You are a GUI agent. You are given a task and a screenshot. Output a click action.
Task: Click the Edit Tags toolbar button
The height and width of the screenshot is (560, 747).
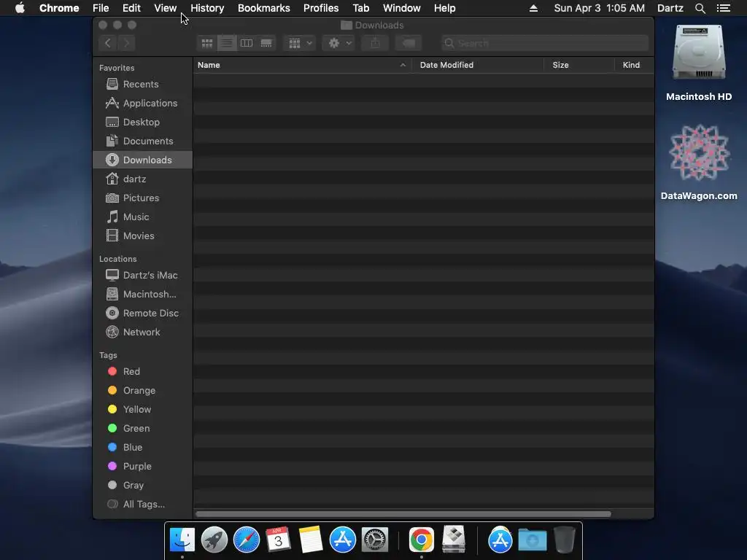click(409, 43)
